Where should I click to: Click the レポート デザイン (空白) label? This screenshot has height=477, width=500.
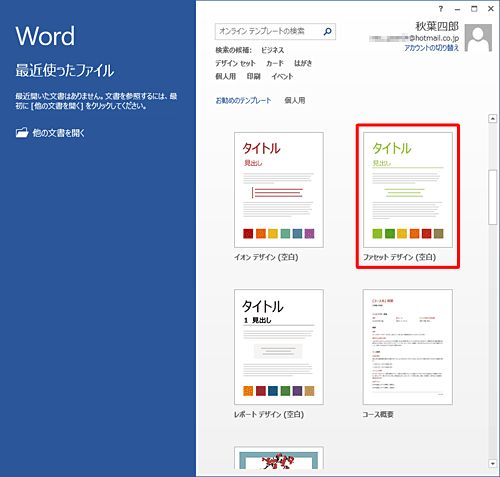pos(269,415)
